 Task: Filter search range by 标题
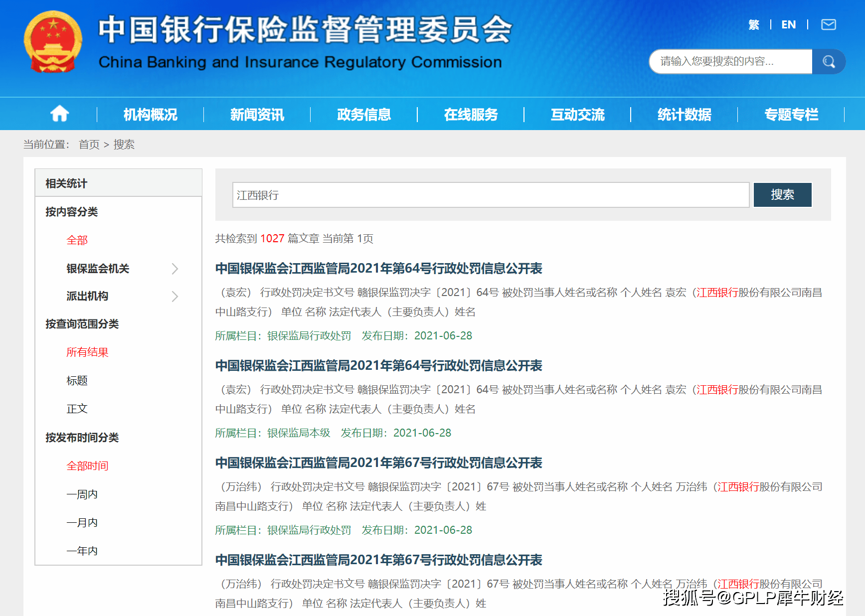pyautogui.click(x=77, y=381)
